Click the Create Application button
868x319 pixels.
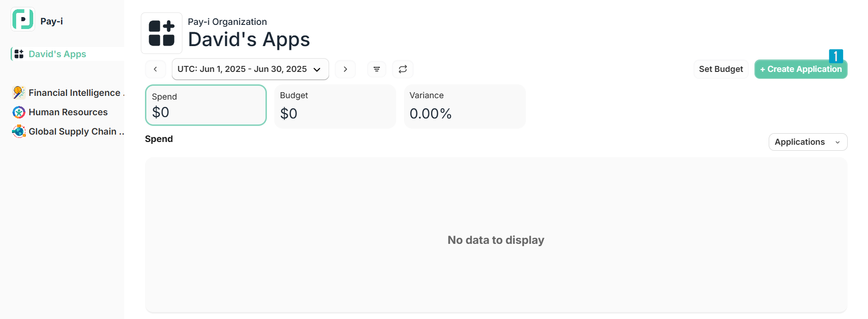click(801, 69)
